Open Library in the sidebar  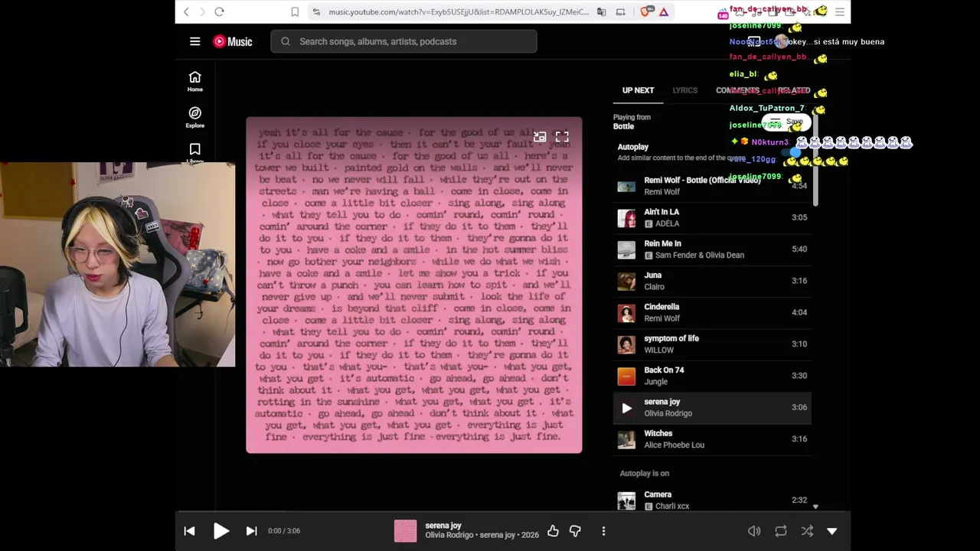[x=195, y=152]
